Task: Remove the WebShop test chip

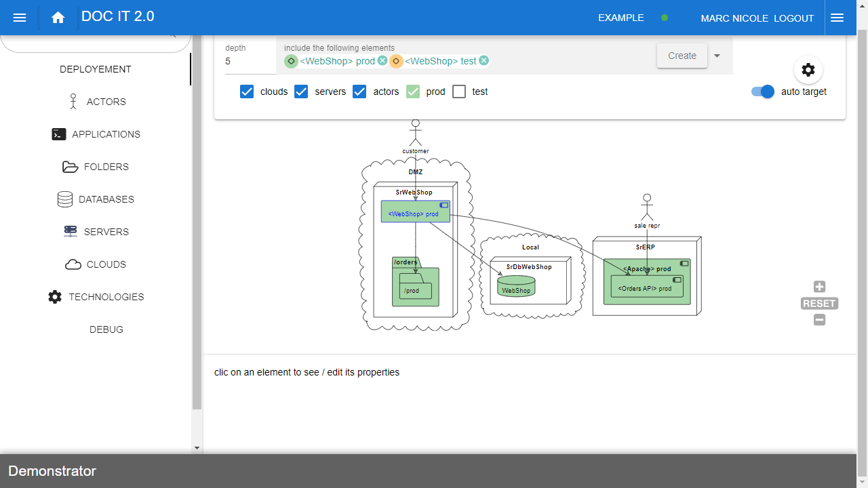Action: (484, 61)
